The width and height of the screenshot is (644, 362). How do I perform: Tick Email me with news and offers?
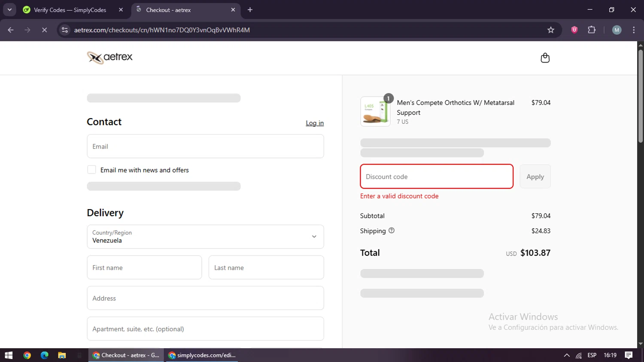tap(91, 170)
